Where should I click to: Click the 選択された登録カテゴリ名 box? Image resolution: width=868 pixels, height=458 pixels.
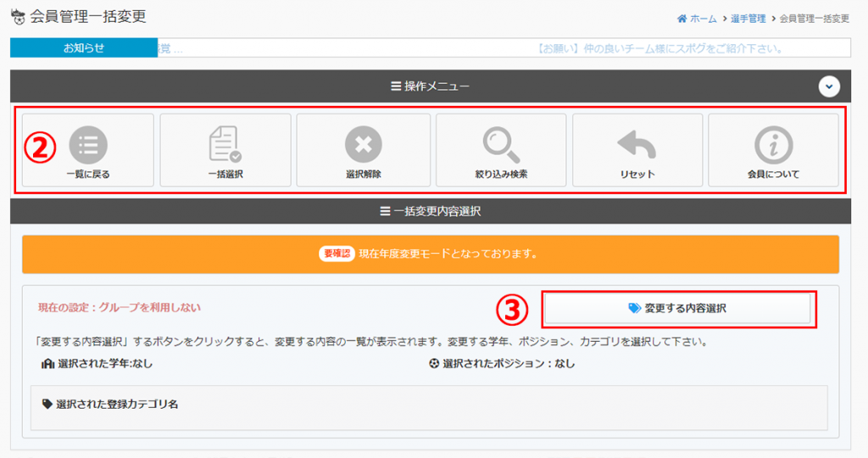[x=429, y=407]
